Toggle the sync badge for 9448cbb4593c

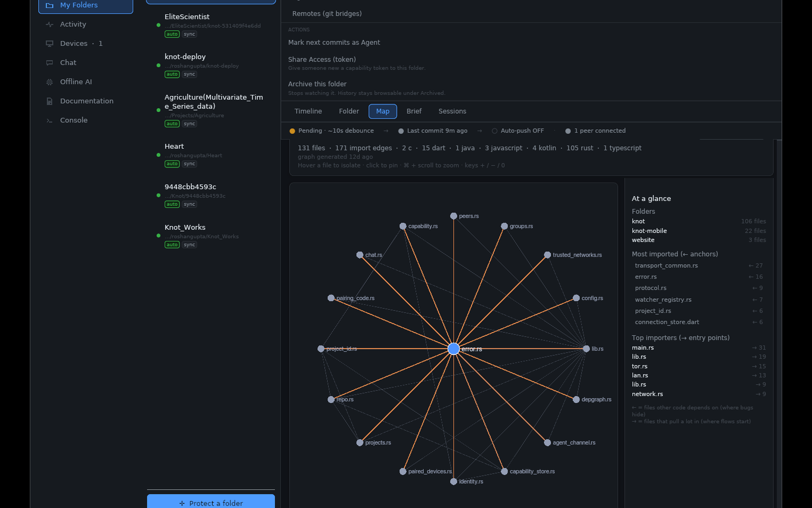coord(189,204)
